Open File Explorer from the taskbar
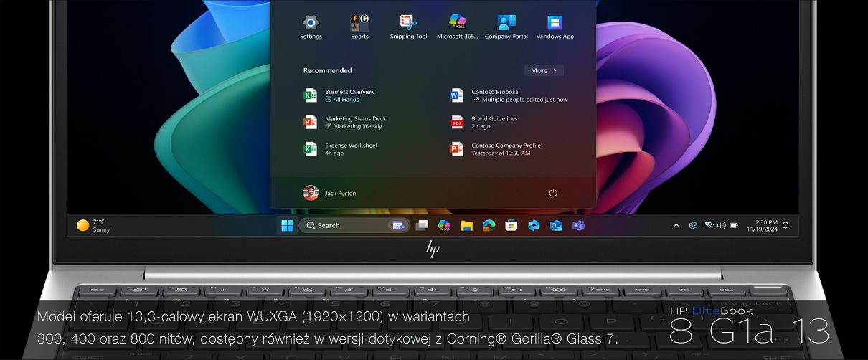This screenshot has width=868, height=360. [466, 225]
